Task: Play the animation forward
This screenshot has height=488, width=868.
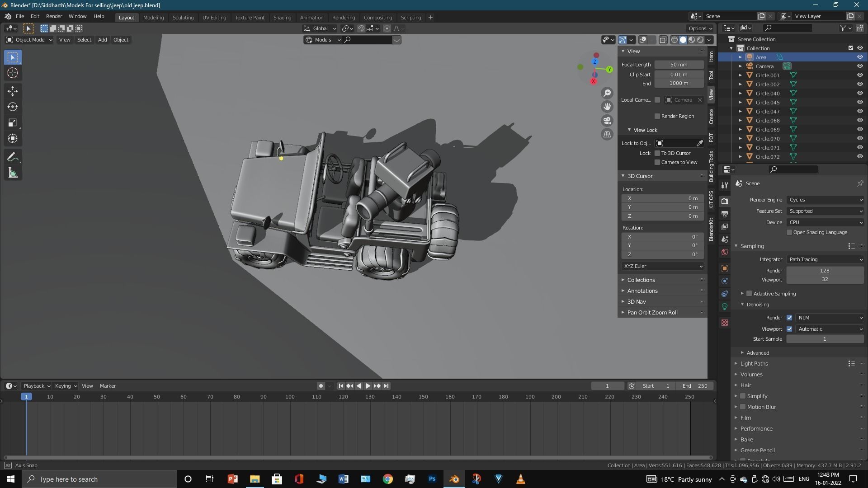Action: tap(368, 386)
